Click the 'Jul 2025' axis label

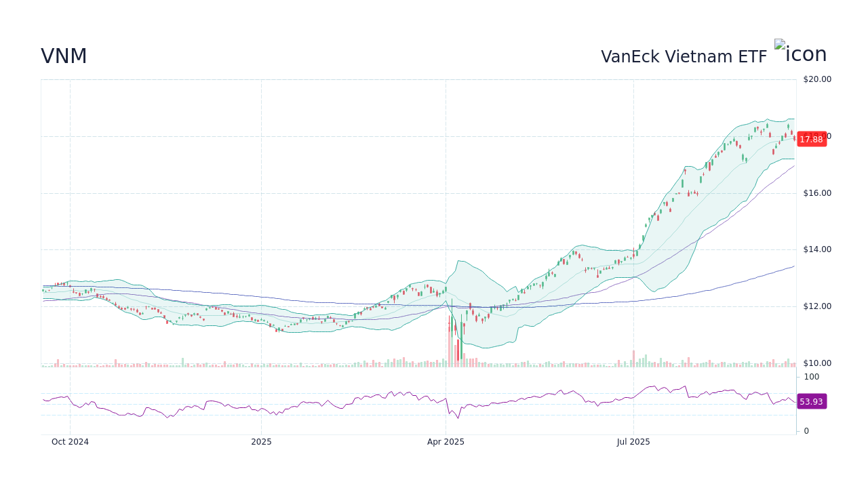634,441
